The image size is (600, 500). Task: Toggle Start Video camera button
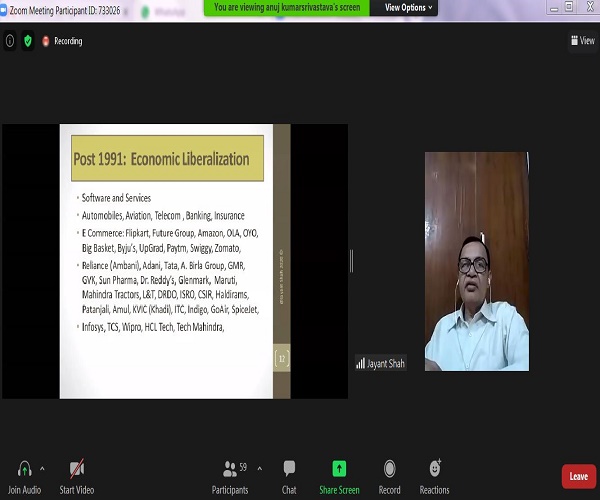coord(77,477)
